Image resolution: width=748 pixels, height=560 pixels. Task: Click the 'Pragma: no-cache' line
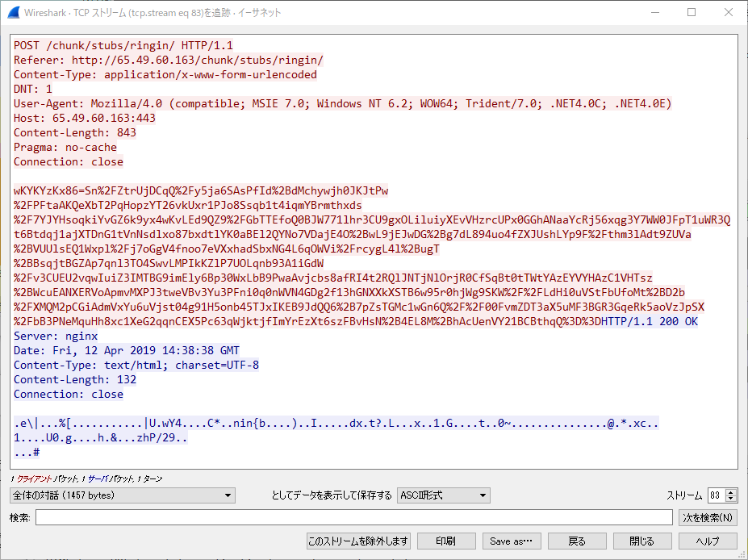pos(65,147)
